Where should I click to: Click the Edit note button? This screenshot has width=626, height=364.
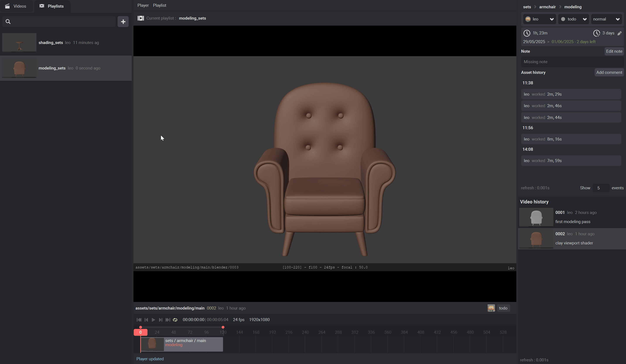pos(614,51)
